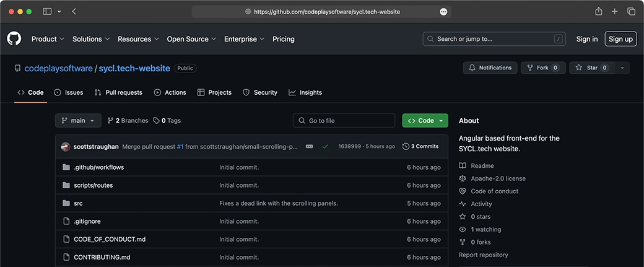Expand commit message ellipsis button
The width and height of the screenshot is (644, 267).
309,147
